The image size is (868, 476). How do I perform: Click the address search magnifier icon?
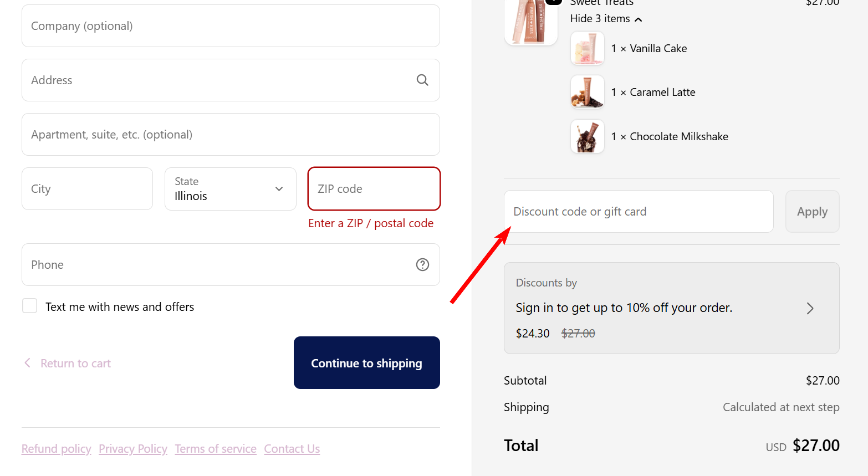tap(422, 80)
